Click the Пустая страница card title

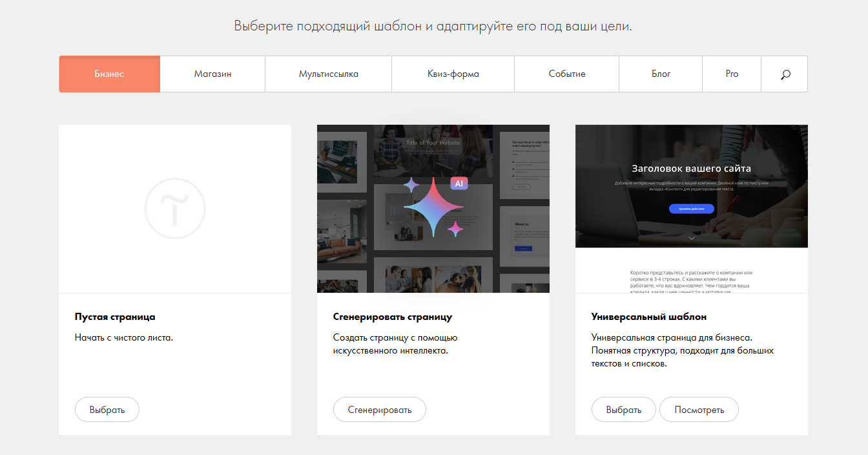[x=115, y=317]
